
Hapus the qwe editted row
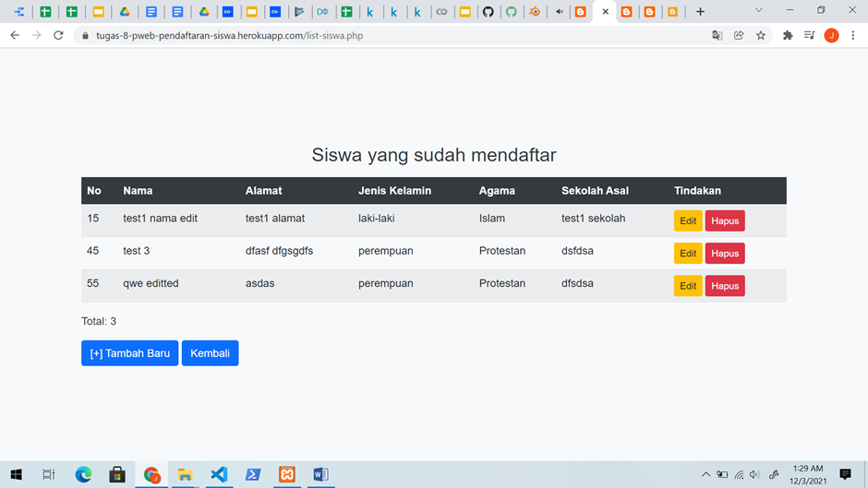(x=725, y=286)
